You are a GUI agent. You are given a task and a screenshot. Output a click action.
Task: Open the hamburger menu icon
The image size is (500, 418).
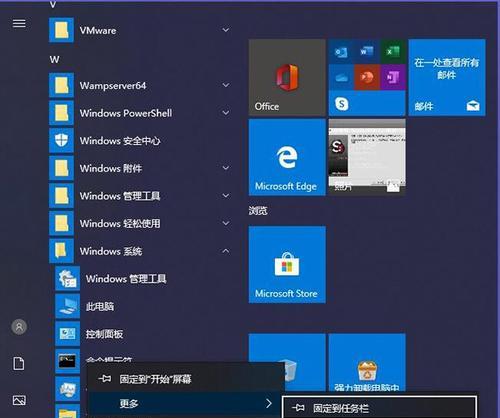pyautogui.click(x=19, y=23)
